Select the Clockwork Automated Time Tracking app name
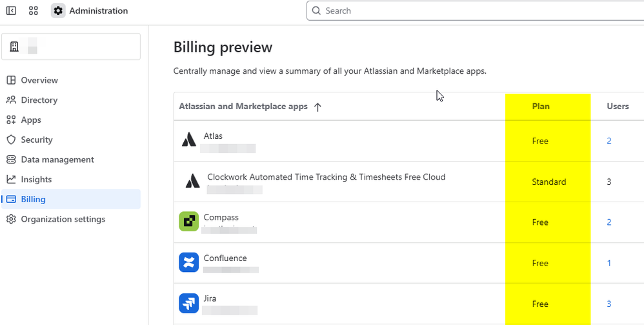 (x=326, y=177)
